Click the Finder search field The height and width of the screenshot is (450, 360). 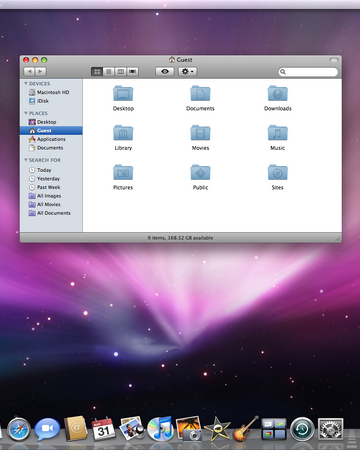click(x=308, y=72)
